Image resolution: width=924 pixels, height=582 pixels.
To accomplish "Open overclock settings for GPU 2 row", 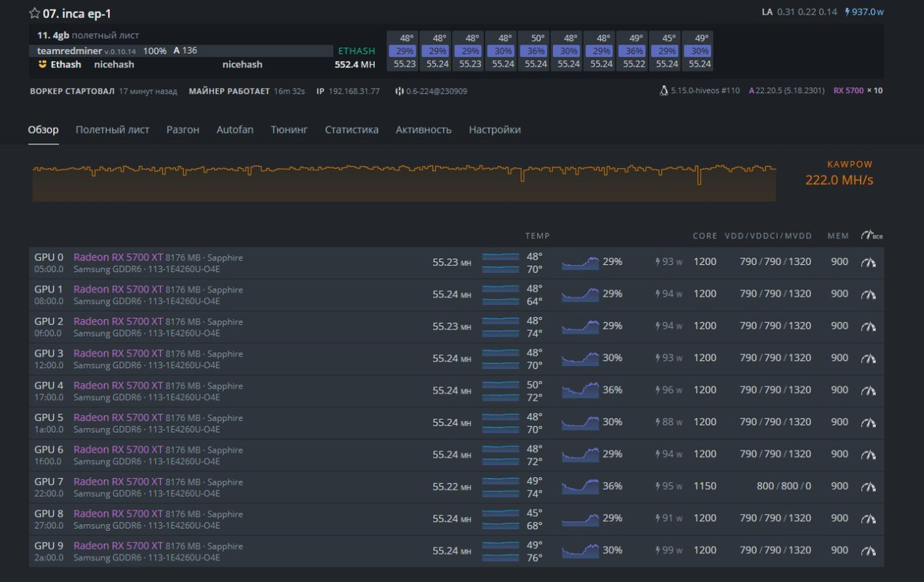I will point(868,326).
